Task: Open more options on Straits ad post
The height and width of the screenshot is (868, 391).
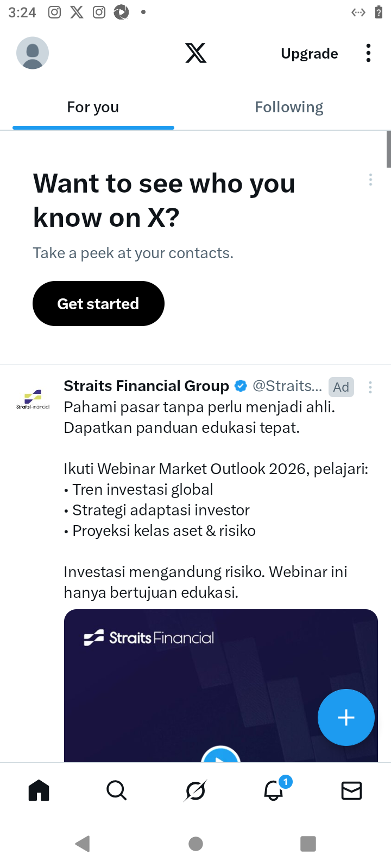Action: tap(370, 387)
